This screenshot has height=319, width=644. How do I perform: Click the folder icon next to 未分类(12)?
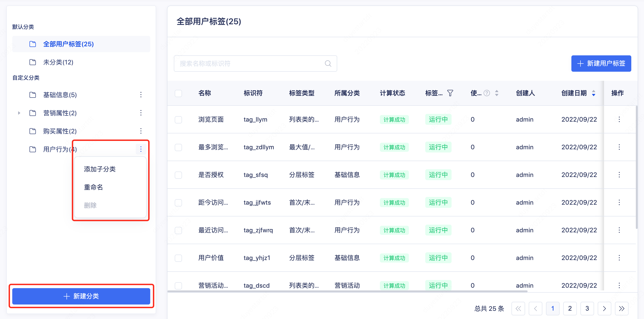tap(33, 62)
